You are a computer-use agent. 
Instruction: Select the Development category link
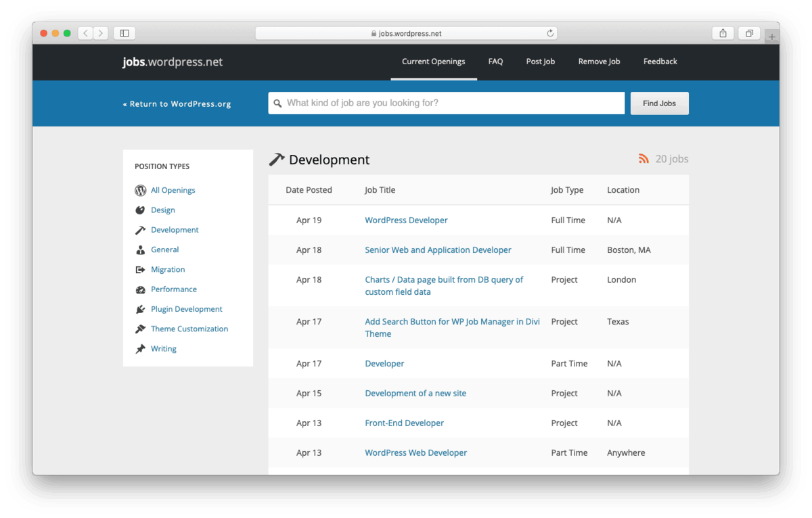175,230
